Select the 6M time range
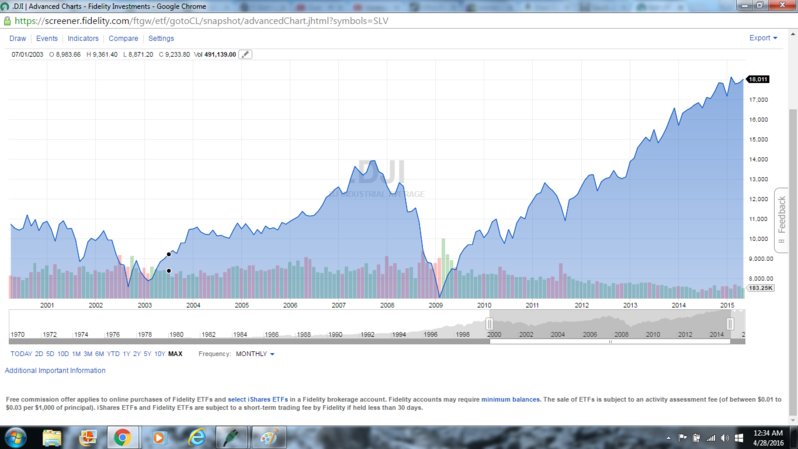The image size is (798, 449). click(x=99, y=354)
